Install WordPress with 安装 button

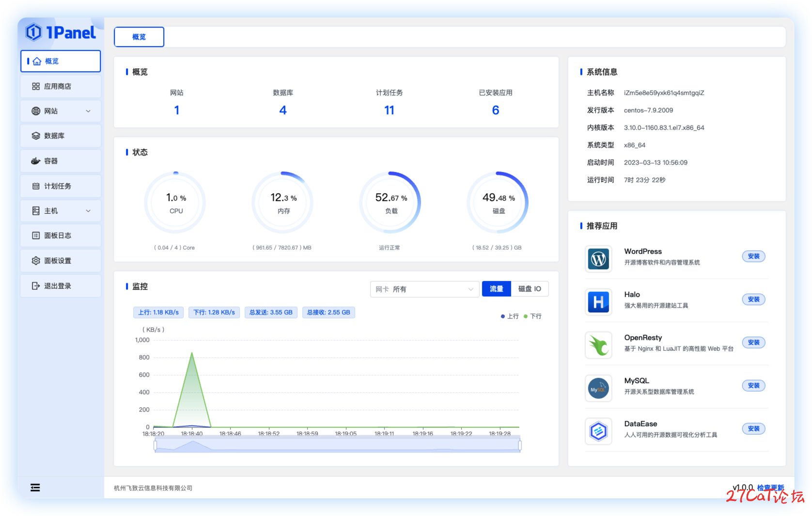click(753, 256)
